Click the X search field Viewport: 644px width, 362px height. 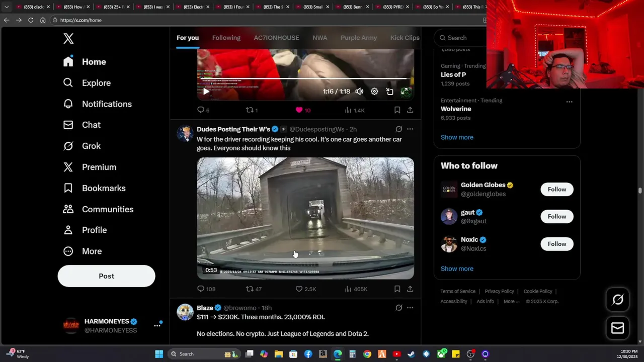(x=461, y=38)
